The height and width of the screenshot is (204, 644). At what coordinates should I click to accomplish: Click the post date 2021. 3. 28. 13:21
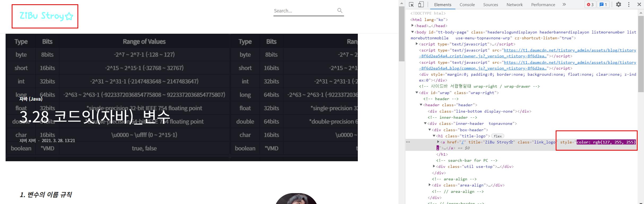[58, 141]
